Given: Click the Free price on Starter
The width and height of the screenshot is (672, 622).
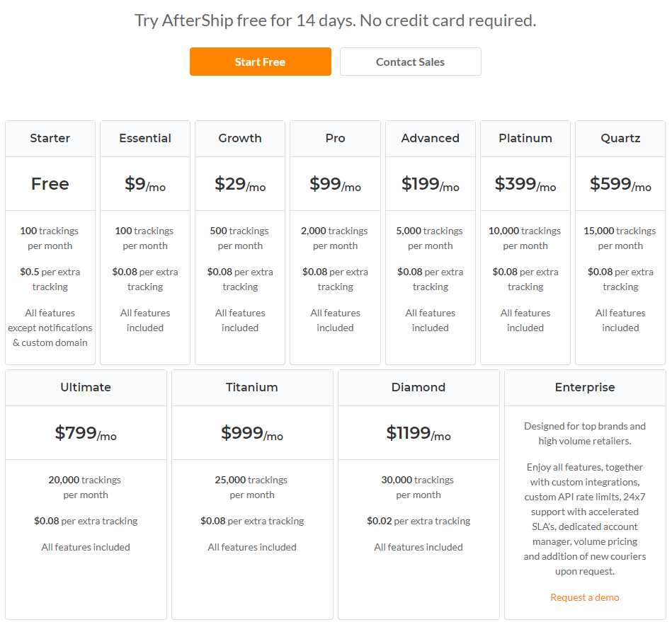Looking at the screenshot, I should pyautogui.click(x=50, y=184).
